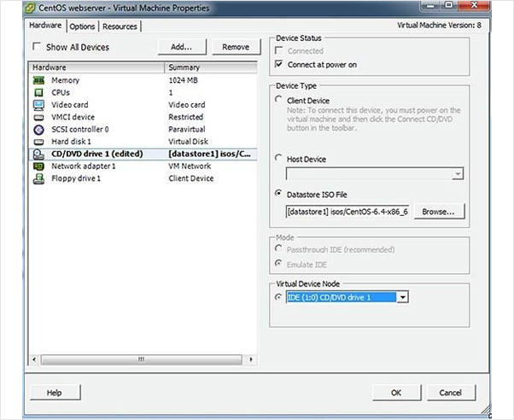Click the Paravirtual summary value
This screenshot has width=514, height=420.
tap(187, 130)
